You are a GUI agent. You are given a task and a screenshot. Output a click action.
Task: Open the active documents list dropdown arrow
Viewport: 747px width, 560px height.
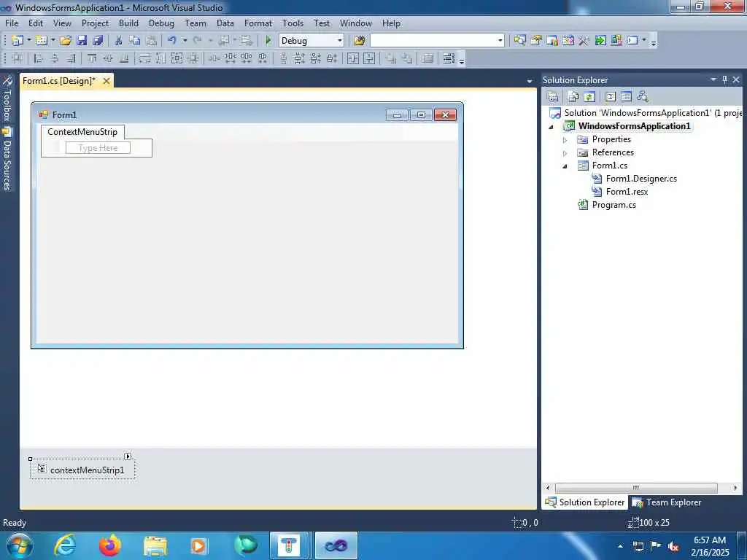(x=530, y=82)
